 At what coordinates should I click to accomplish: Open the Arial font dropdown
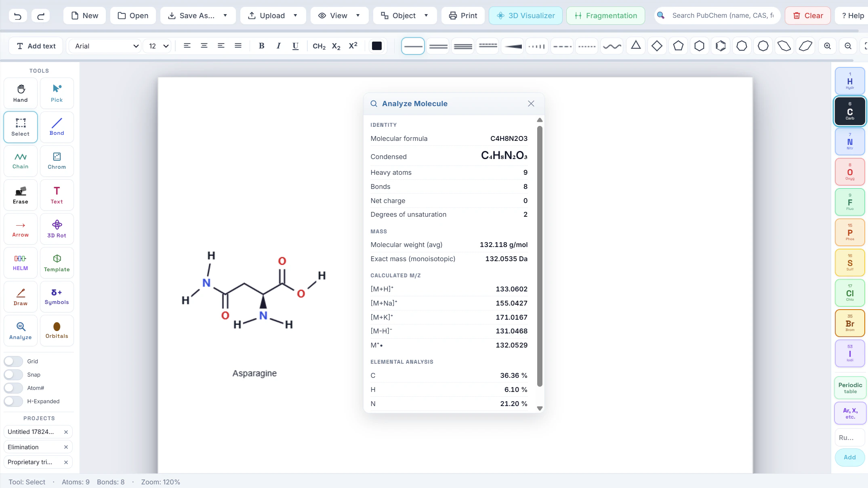point(104,46)
